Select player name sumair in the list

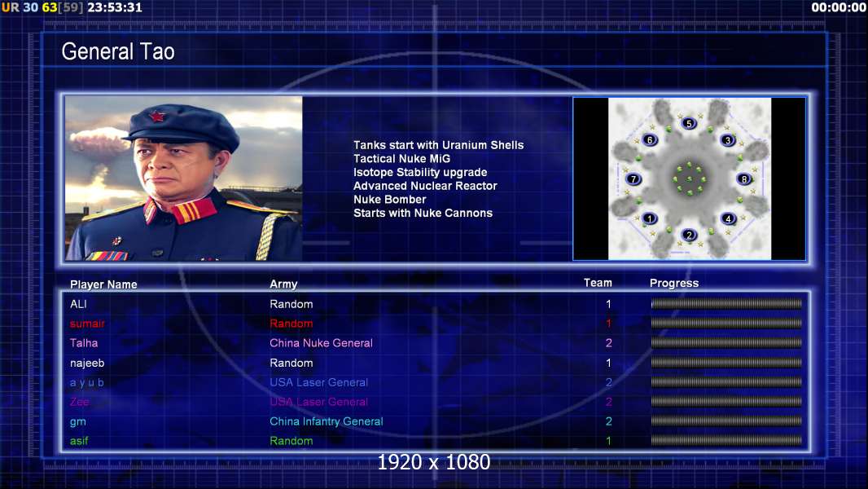(x=87, y=324)
